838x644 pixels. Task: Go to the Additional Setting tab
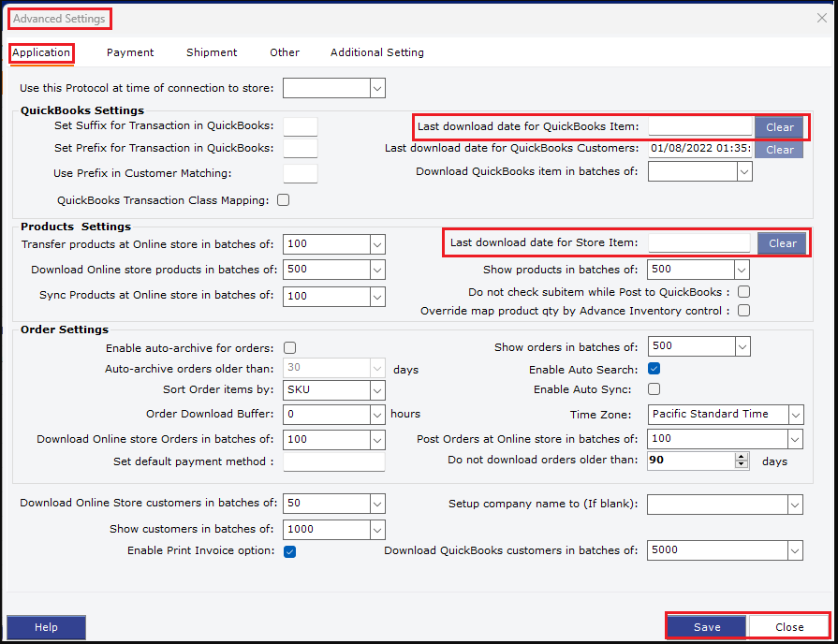click(x=376, y=52)
